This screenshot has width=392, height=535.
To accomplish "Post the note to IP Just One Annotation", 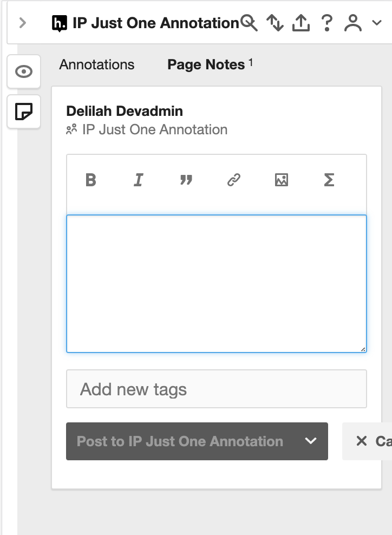I will [x=180, y=441].
